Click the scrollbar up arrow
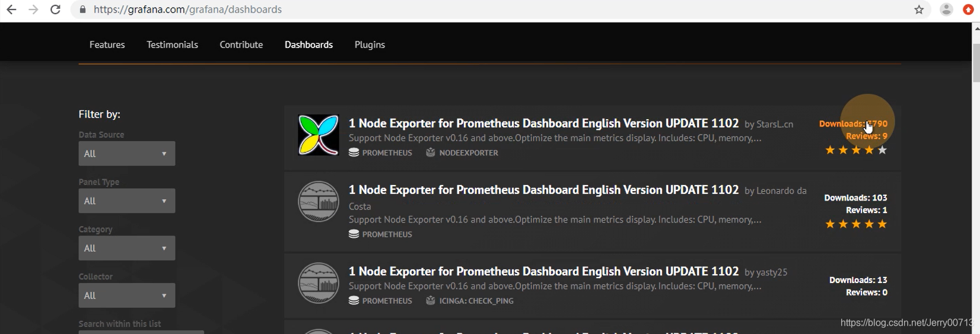 pos(976,28)
